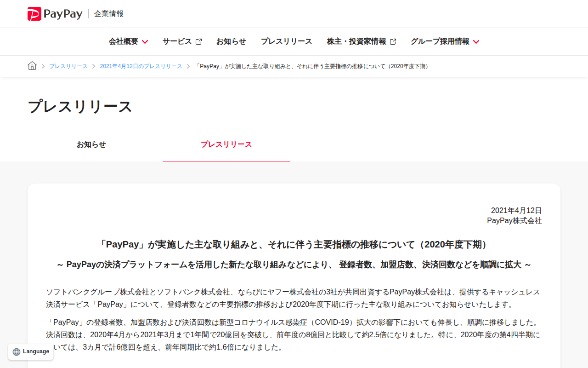Click the PayPay logo in header
This screenshot has height=368, width=588.
(x=55, y=14)
